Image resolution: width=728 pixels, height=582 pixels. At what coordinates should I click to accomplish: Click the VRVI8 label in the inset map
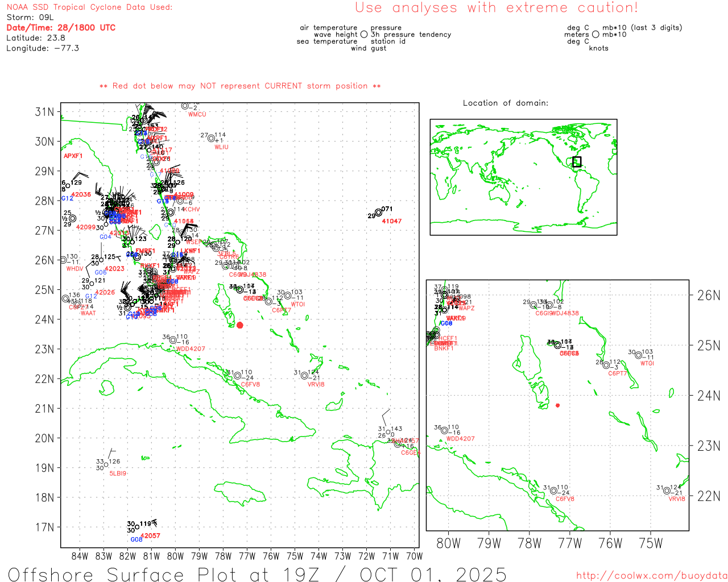pos(677,499)
